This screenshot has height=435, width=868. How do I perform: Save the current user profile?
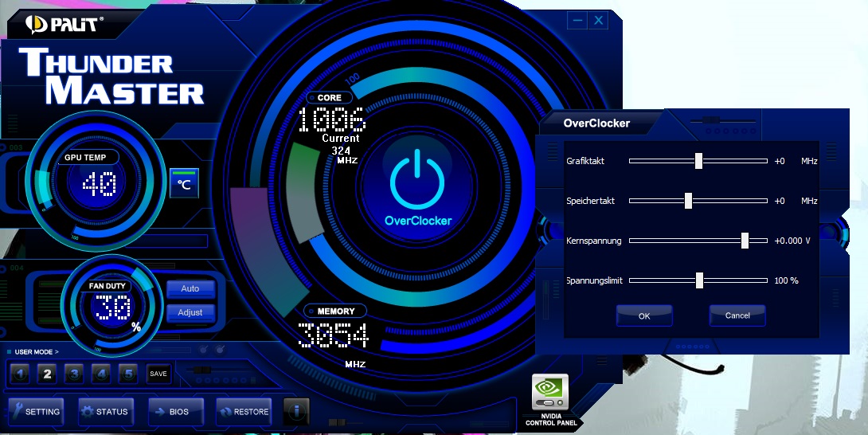pyautogui.click(x=158, y=374)
